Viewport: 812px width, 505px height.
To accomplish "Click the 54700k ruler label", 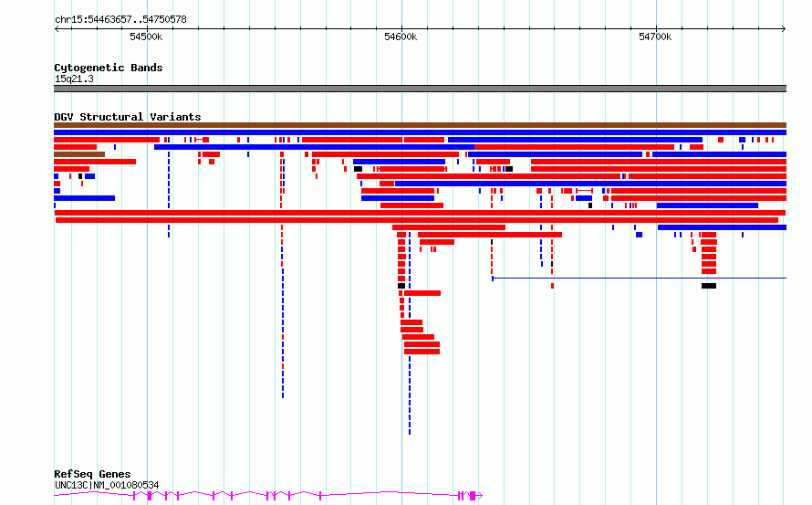I will (x=655, y=37).
